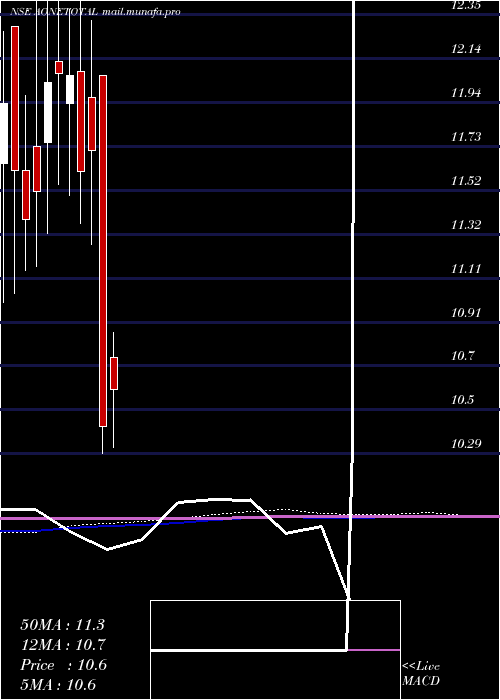Click the 5MA : 10.6 readout

click(x=58, y=685)
